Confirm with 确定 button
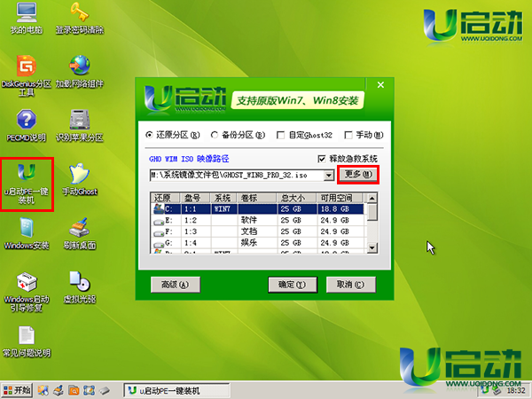532x399 pixels. [293, 285]
